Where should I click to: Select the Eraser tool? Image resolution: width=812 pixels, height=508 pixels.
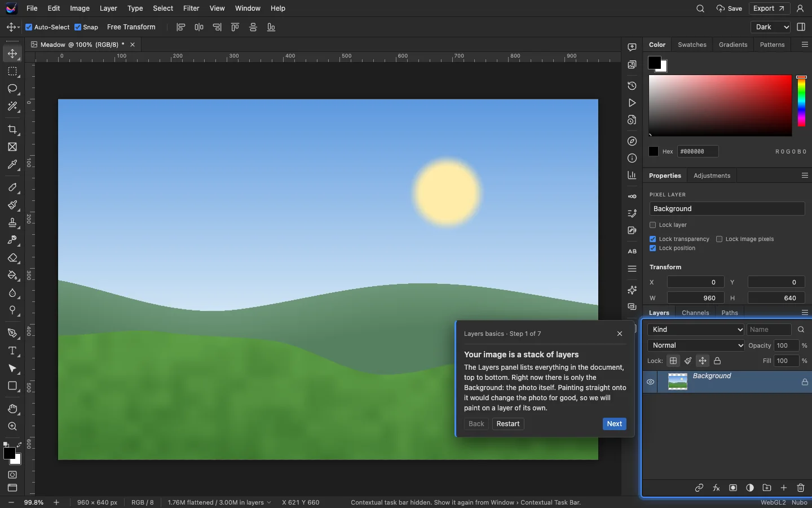click(x=12, y=257)
